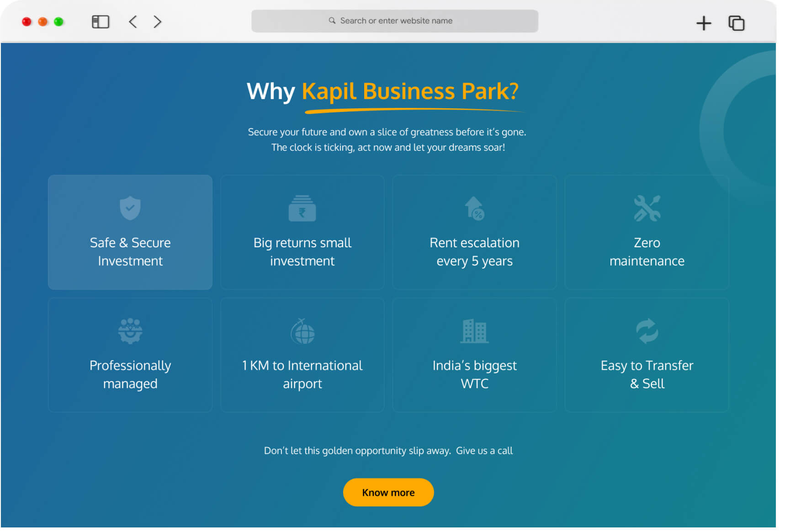Click the Rent escalation every 5 years card
Screen dimensions: 785x532
474,232
